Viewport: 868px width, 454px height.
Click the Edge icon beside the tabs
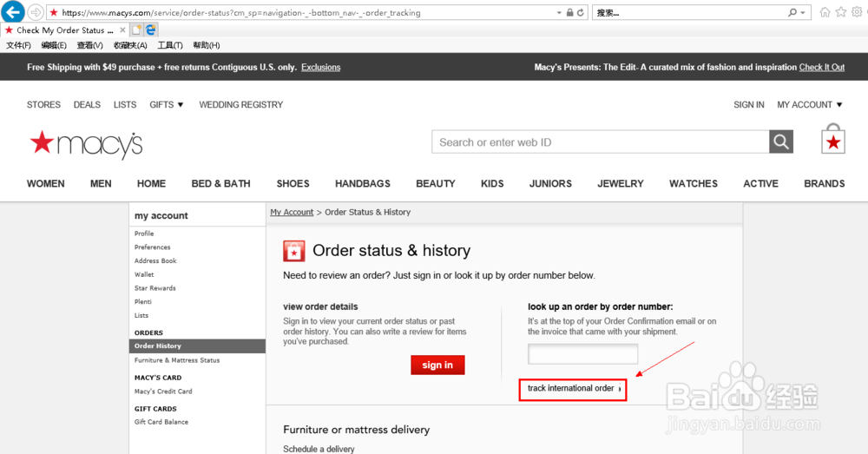150,30
